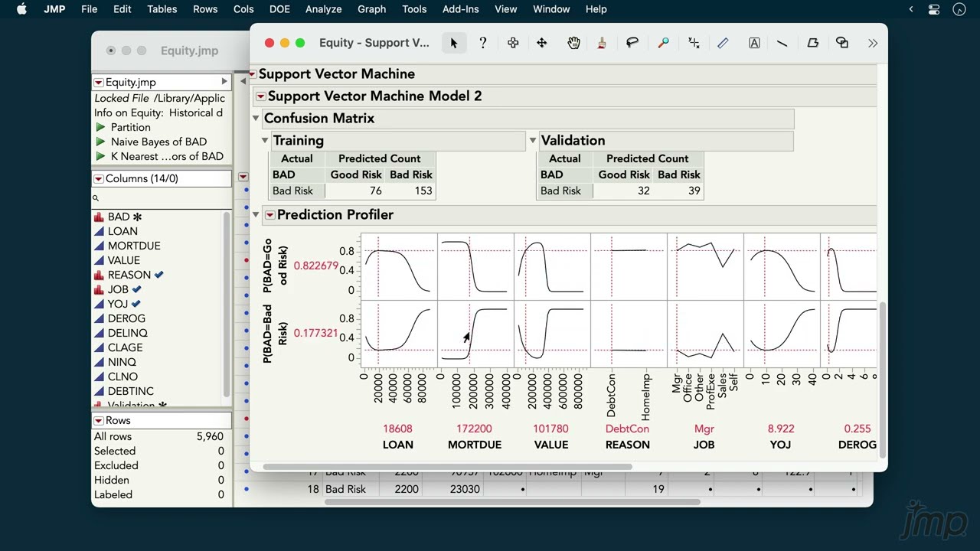The image size is (980, 551).
Task: Pick the Lasso selection tool
Action: 632,43
